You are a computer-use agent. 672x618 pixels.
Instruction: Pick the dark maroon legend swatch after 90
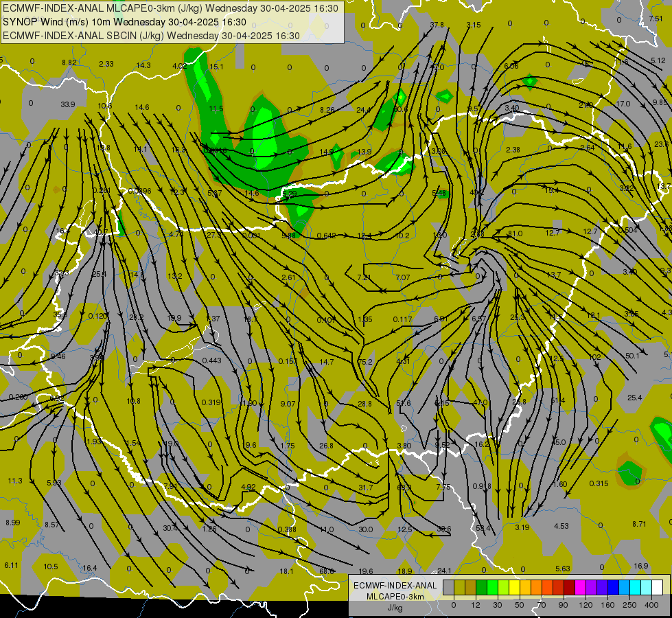click(x=570, y=587)
